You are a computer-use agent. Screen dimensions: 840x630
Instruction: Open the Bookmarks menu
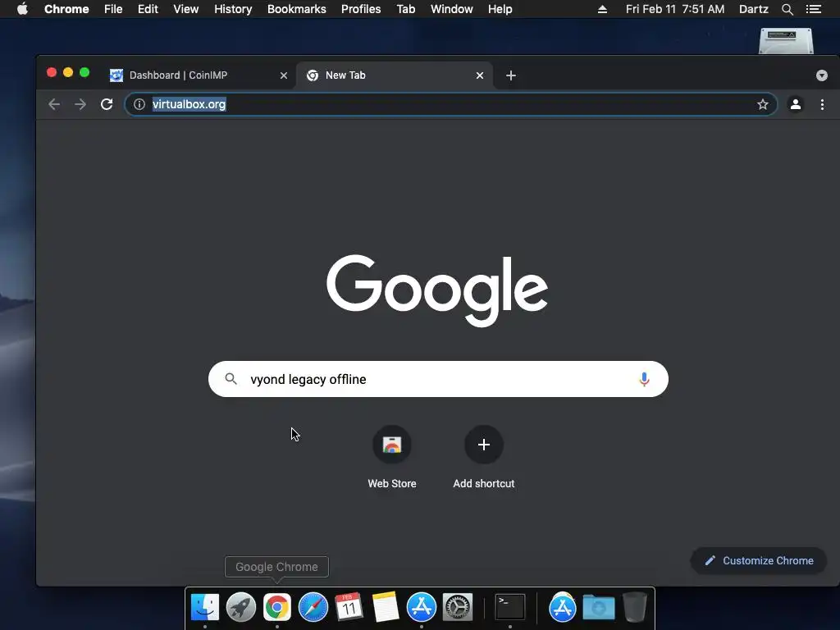click(297, 9)
